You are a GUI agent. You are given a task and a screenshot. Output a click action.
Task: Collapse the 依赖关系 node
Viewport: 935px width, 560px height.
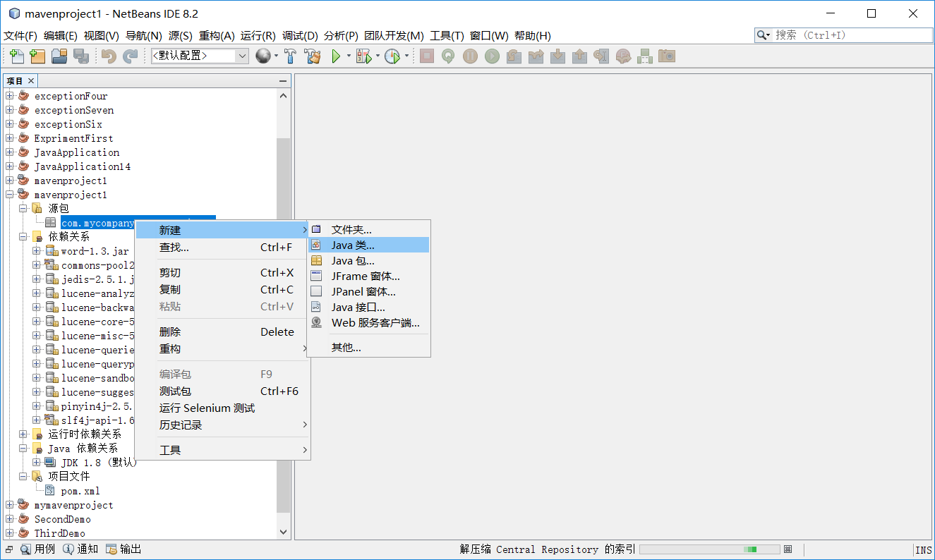(x=23, y=237)
